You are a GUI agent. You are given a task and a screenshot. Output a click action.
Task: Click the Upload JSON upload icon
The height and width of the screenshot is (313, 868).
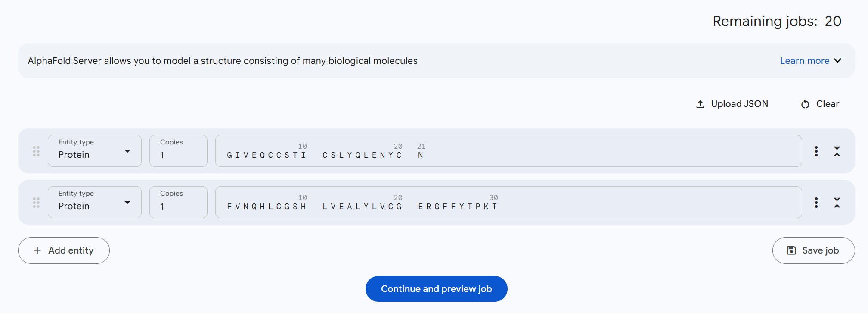point(700,104)
